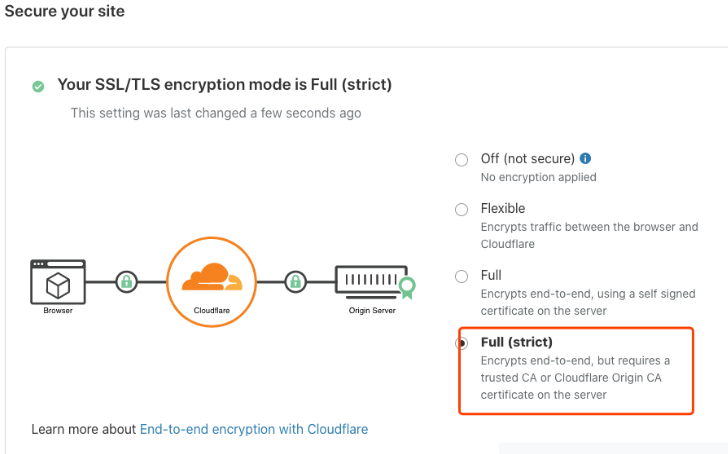Select the Full (strict) radio button
This screenshot has height=454, width=728.
[461, 343]
